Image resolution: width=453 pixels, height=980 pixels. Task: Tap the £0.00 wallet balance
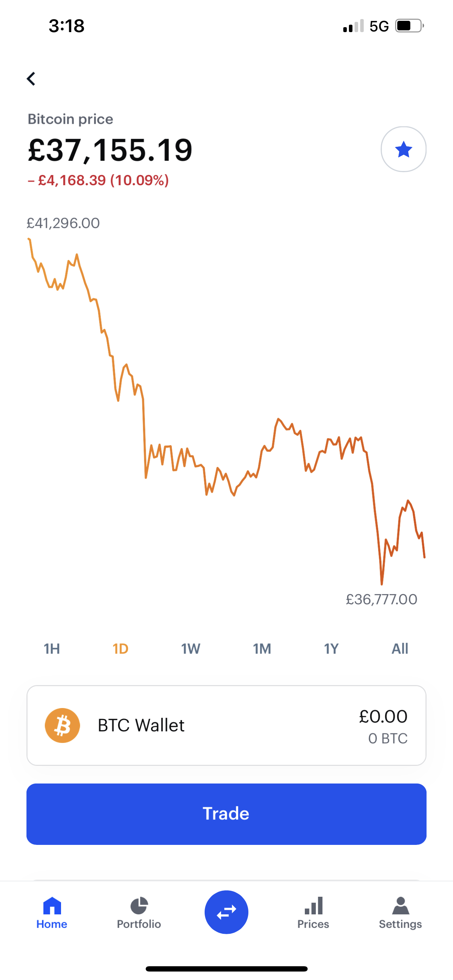[383, 716]
